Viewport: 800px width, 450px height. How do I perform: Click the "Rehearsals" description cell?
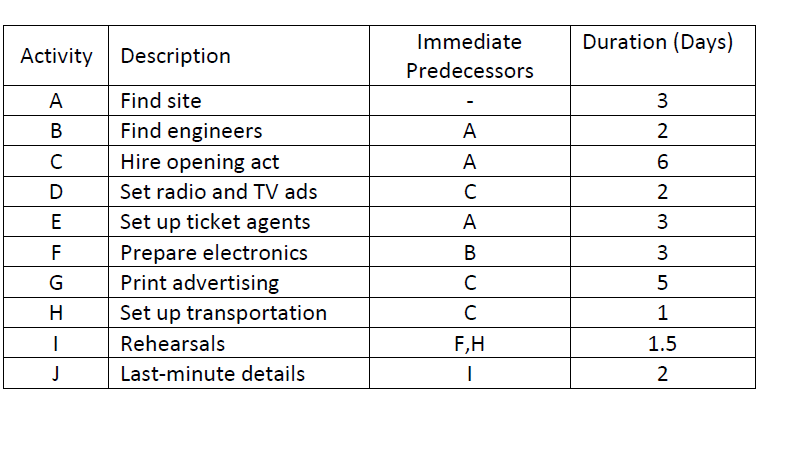(x=173, y=344)
